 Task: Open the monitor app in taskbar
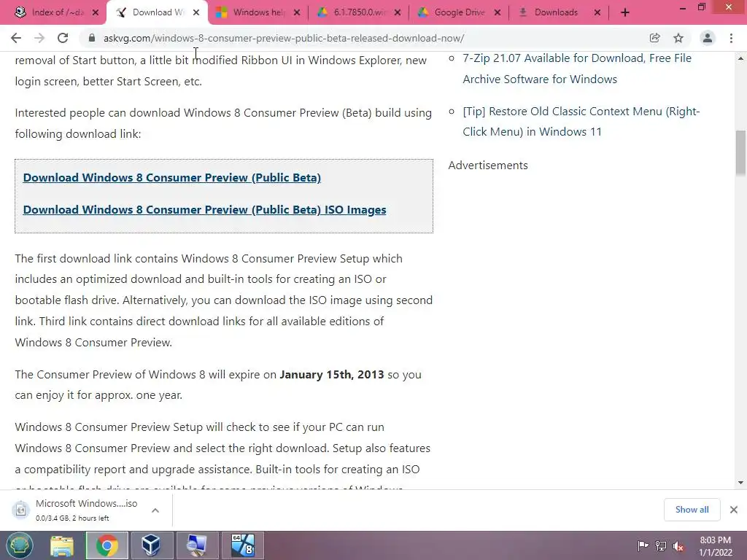point(197,545)
